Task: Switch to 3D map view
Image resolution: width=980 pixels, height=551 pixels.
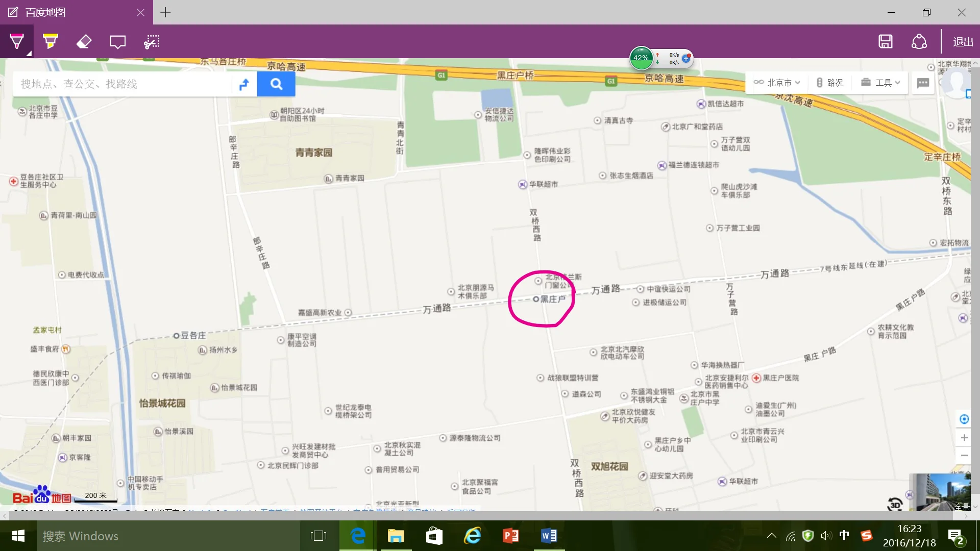Action: (x=895, y=505)
